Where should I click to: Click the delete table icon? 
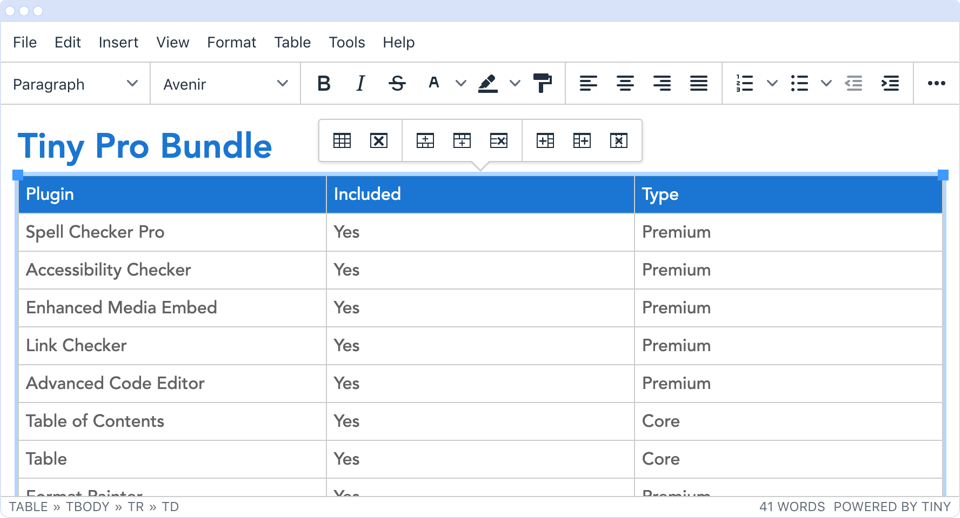point(378,141)
